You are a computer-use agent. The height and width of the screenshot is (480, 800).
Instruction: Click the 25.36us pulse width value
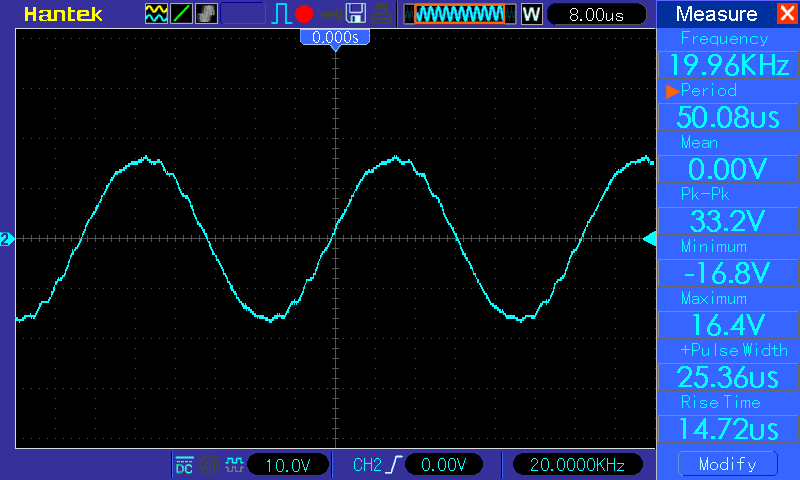(729, 377)
